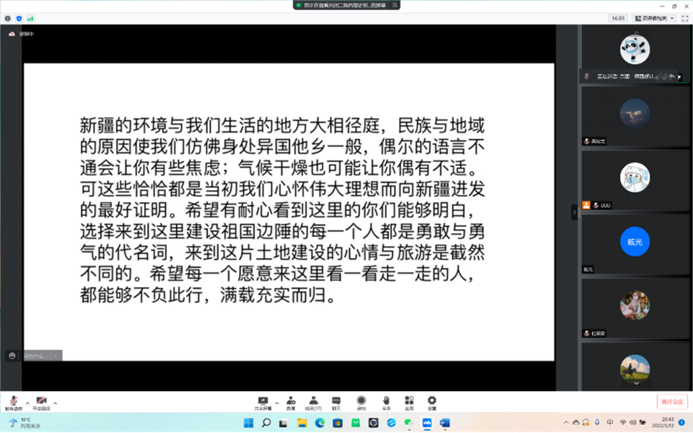Open the invite participants icon
Image resolution: width=693 pixels, height=433 pixels.
point(291,401)
